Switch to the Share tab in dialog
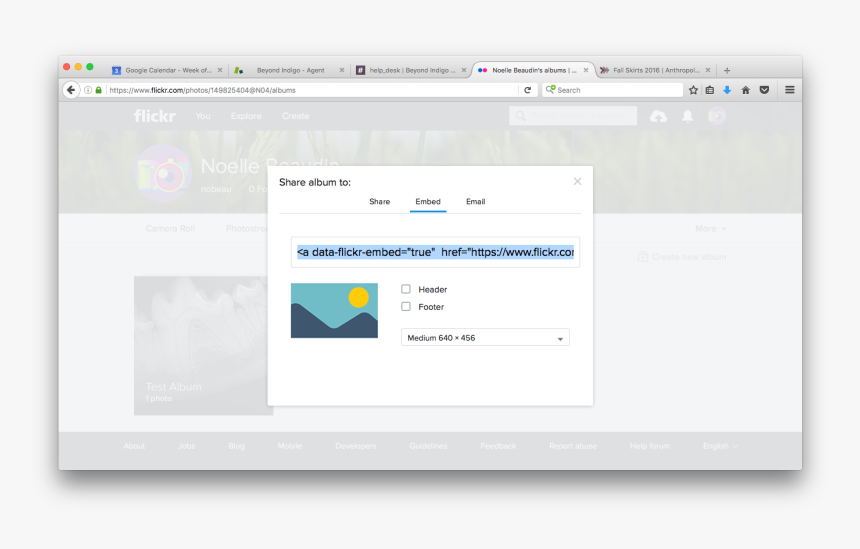Screen dimensions: 860x549 point(379,202)
